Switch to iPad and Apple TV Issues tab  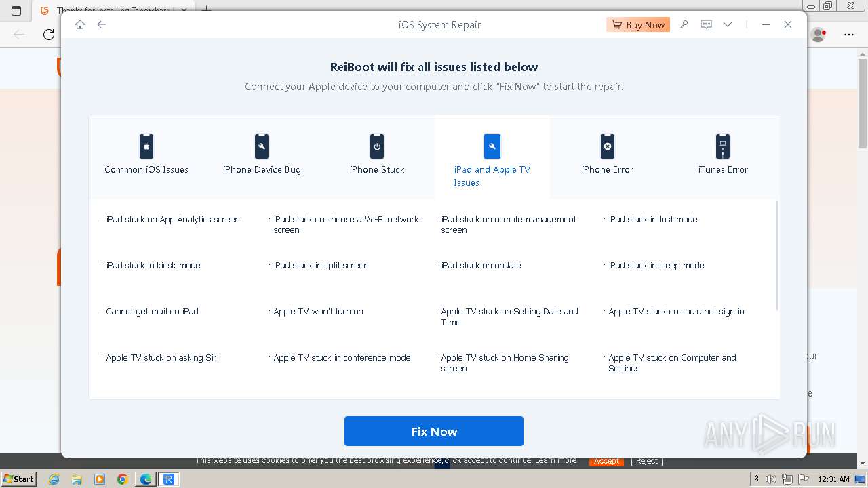pyautogui.click(x=492, y=157)
